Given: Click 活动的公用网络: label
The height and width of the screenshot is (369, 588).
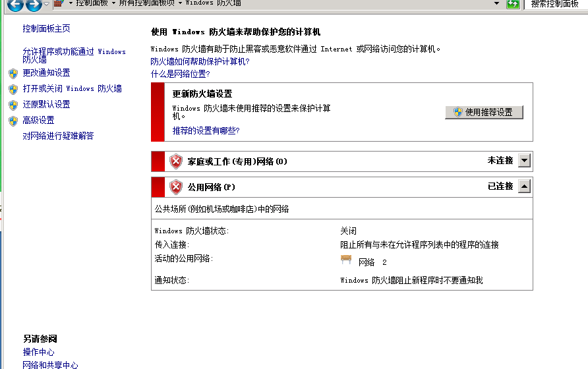Looking at the screenshot, I should click(184, 258).
